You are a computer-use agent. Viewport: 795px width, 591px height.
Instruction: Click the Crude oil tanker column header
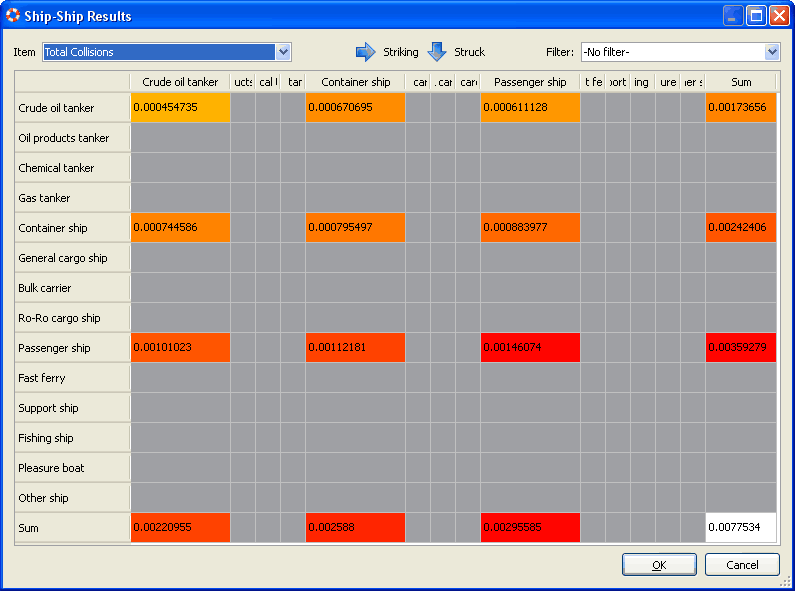coord(180,82)
